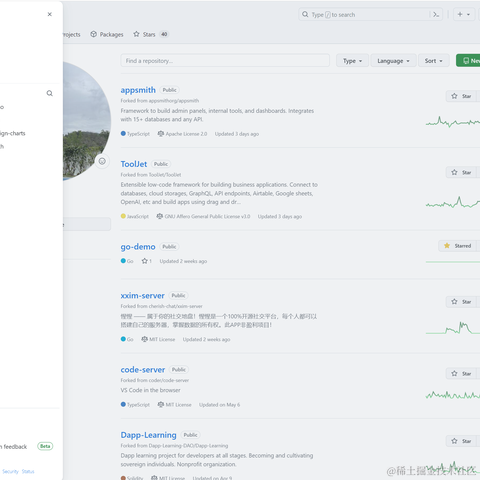Open the Dapp-Learning repository
Viewport: 480px width, 480px height.
pos(148,435)
